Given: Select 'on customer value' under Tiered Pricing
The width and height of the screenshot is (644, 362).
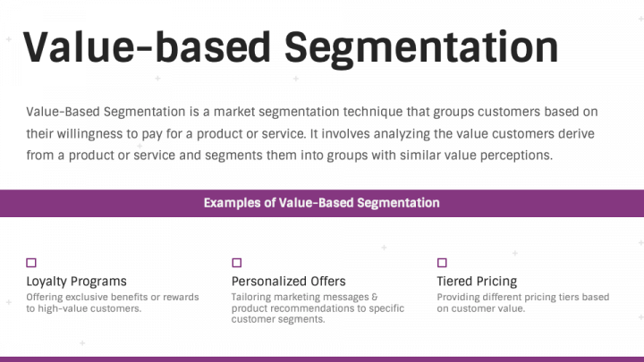Looking at the screenshot, I should point(480,308).
